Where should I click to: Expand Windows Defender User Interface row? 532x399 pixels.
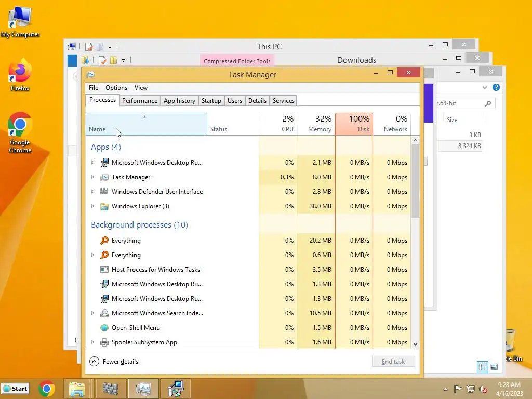click(x=92, y=192)
